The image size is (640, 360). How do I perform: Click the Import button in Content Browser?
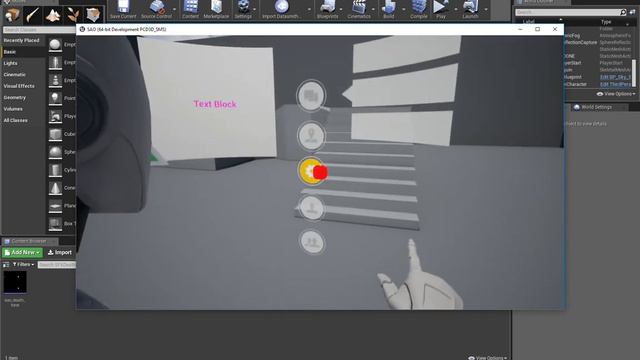point(60,253)
